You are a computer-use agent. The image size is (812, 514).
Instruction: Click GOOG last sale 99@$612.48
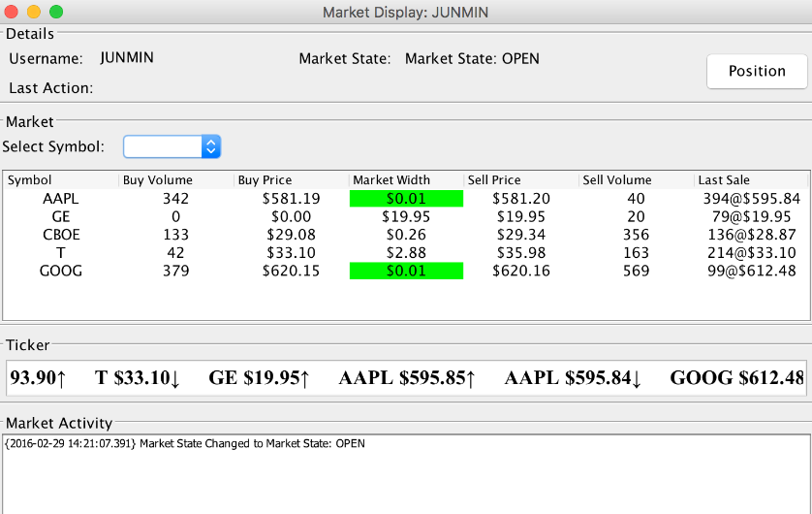point(751,271)
